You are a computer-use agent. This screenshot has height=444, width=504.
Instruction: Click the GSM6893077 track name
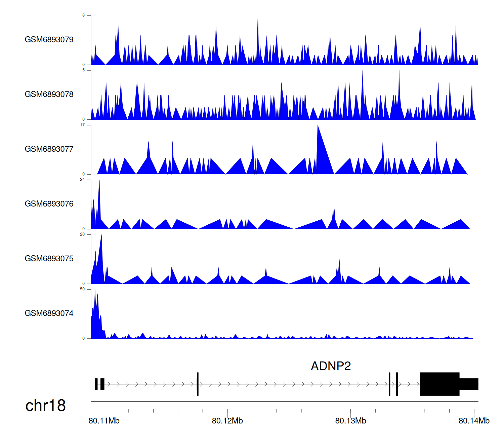[x=49, y=149]
